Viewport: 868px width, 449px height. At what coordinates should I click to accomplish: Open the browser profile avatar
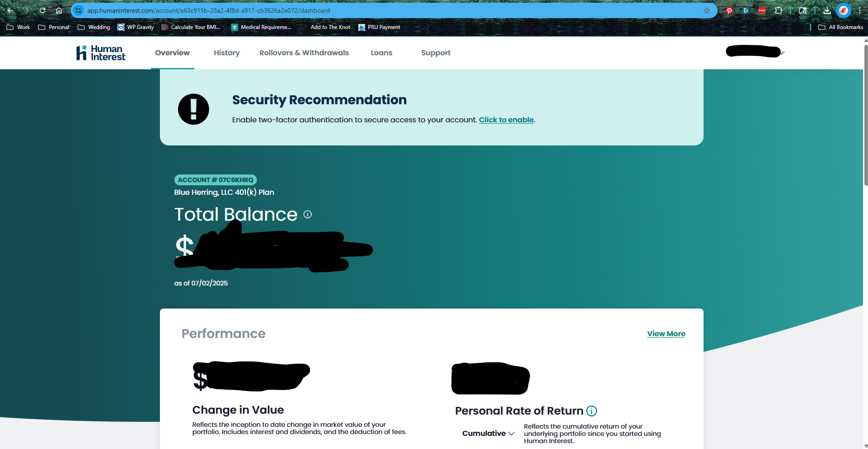[x=844, y=10]
